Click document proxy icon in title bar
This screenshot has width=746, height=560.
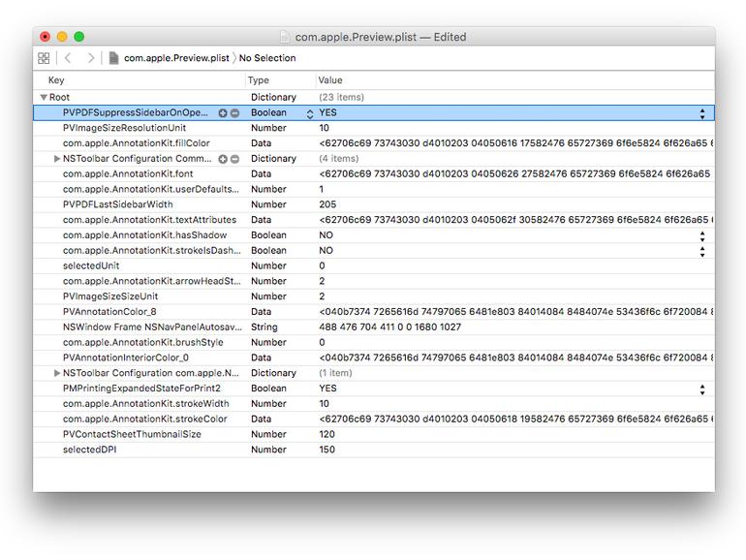[285, 37]
